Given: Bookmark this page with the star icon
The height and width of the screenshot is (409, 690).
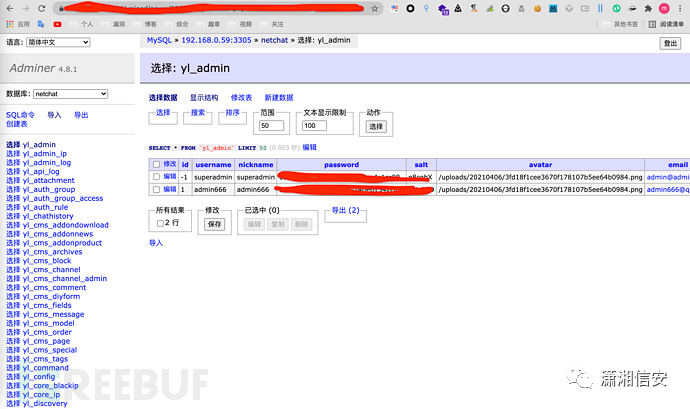Looking at the screenshot, I should coord(374,8).
